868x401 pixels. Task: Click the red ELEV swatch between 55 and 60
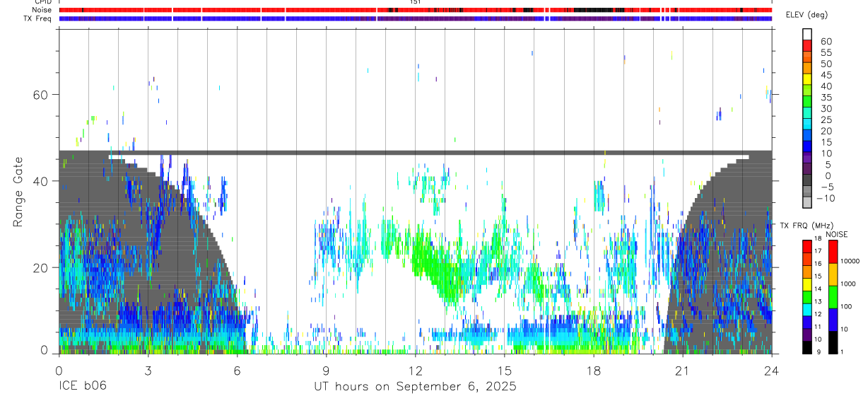pos(807,45)
